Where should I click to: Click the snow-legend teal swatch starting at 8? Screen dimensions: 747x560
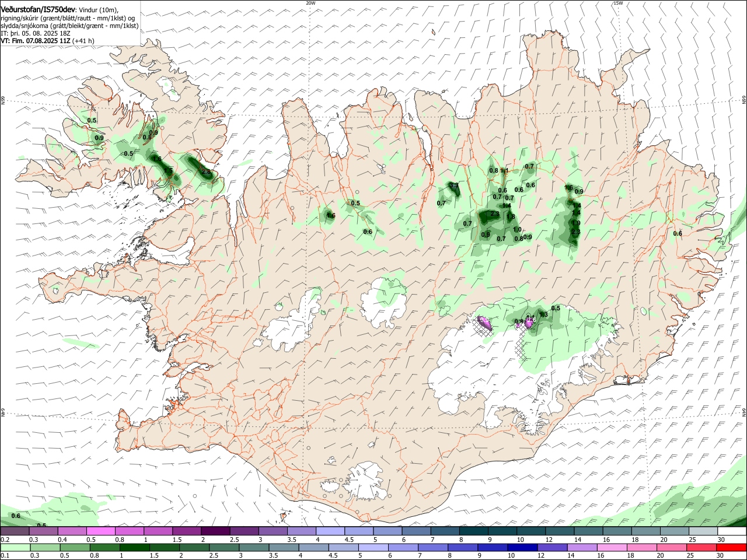pos(473,531)
